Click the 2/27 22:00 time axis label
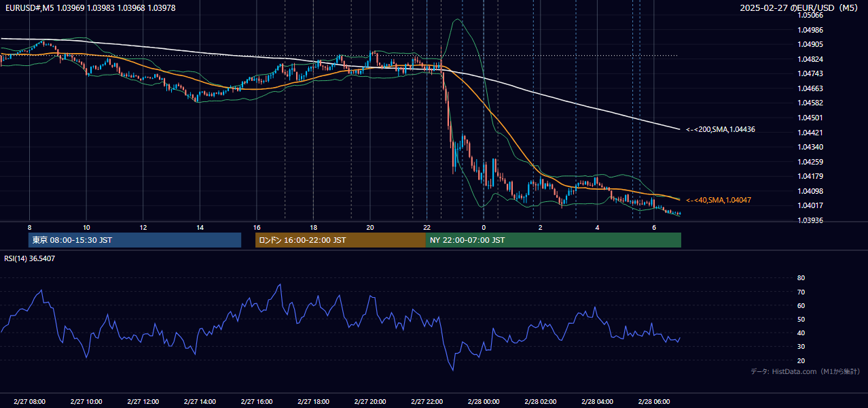The image size is (868, 408). click(427, 401)
